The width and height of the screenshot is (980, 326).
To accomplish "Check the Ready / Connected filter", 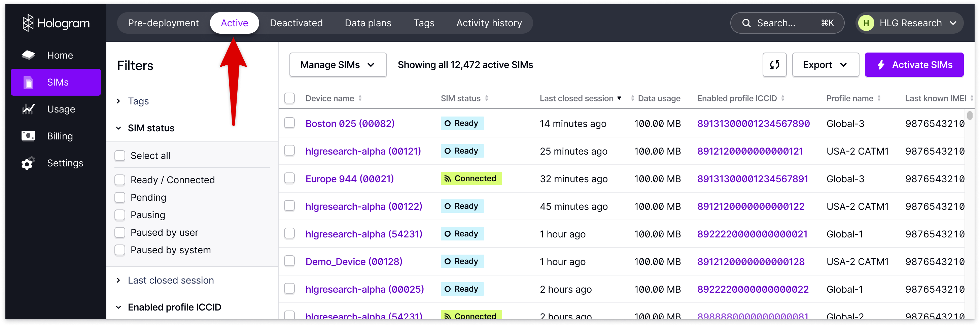I will click(x=120, y=180).
